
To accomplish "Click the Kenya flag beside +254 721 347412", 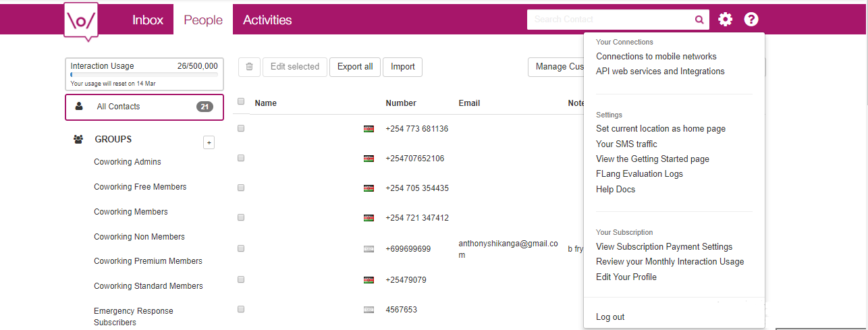I will pyautogui.click(x=369, y=218).
